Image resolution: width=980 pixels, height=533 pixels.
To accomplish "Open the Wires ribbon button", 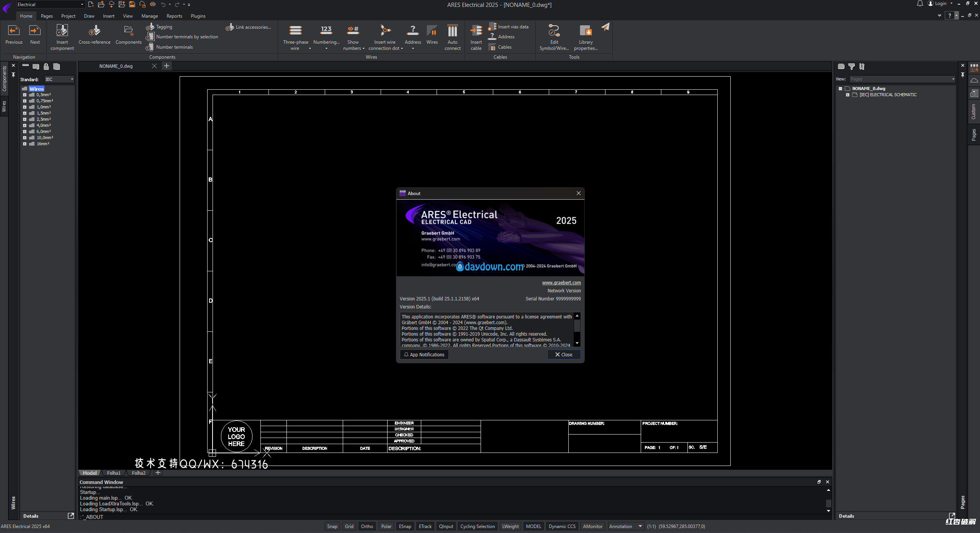I will click(x=432, y=34).
